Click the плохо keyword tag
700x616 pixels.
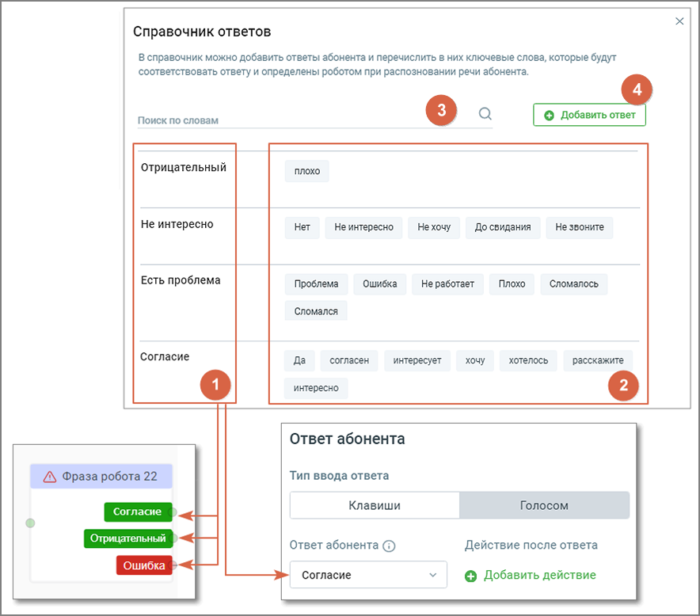tap(307, 171)
